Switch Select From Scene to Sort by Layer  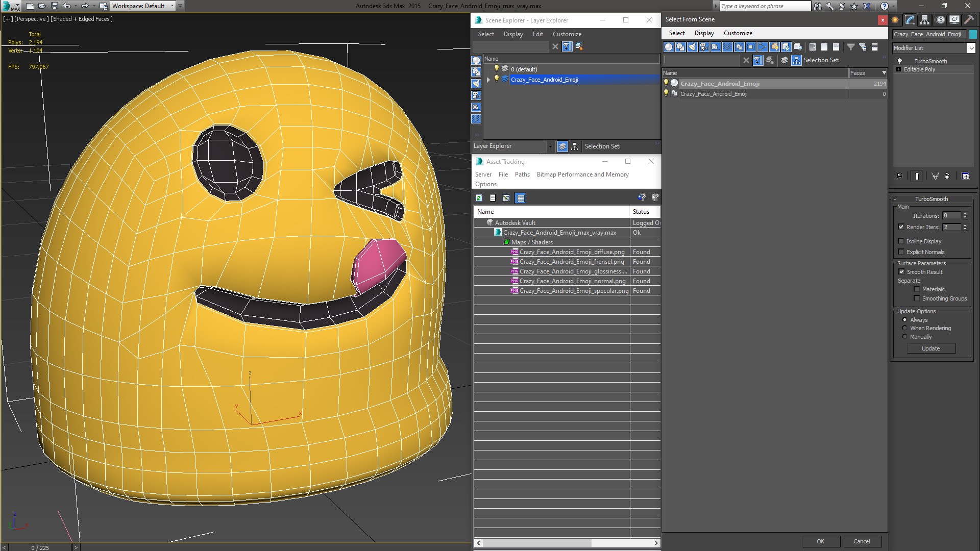click(785, 60)
